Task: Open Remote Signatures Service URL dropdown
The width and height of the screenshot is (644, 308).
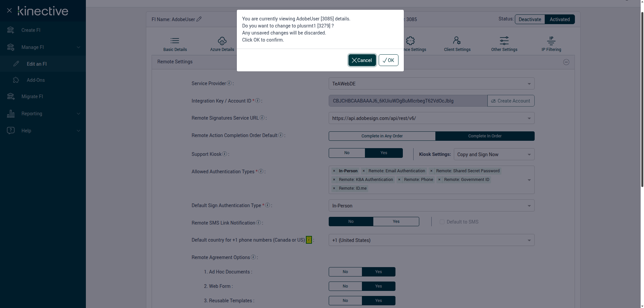Action: pyautogui.click(x=431, y=118)
